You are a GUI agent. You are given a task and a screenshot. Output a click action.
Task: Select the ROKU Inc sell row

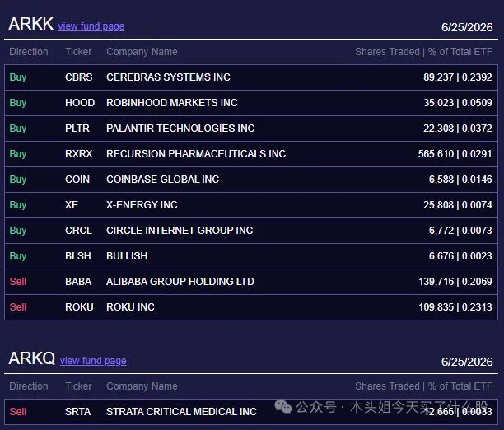click(x=251, y=307)
